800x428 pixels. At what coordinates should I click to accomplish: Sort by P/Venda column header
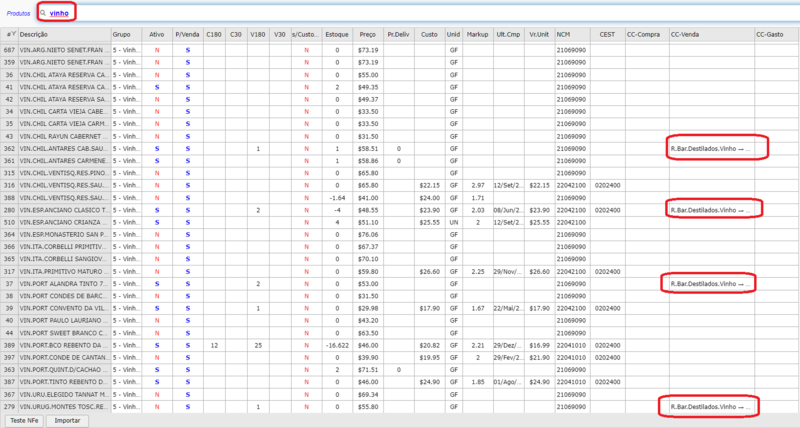click(x=187, y=34)
